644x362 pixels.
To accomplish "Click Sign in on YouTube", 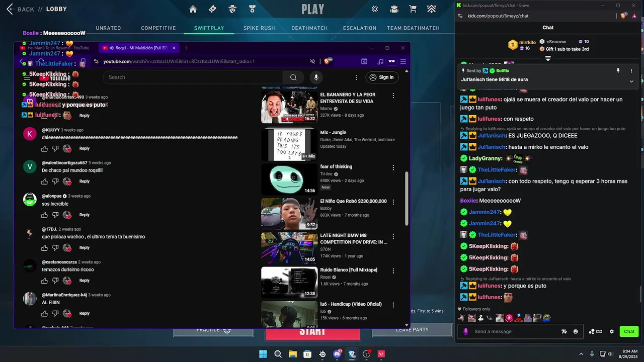I will (382, 77).
